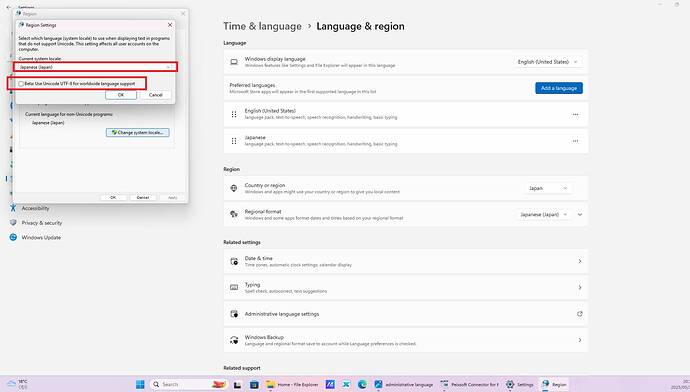Click the Windows Backup icon
Viewport: 690px width, 392px height.
click(234, 340)
